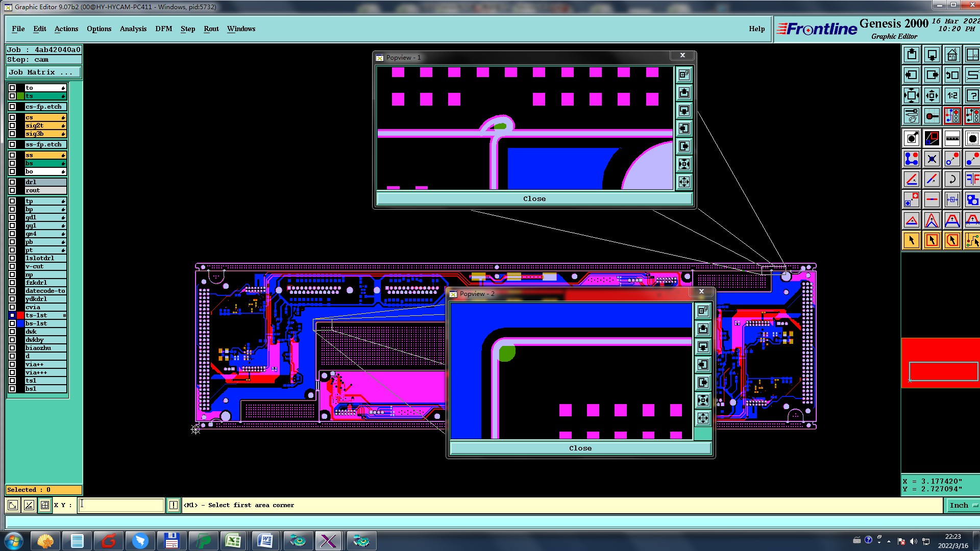This screenshot has width=980, height=551.
Task: Toggle checkbox for layer drl
Action: [x=12, y=182]
